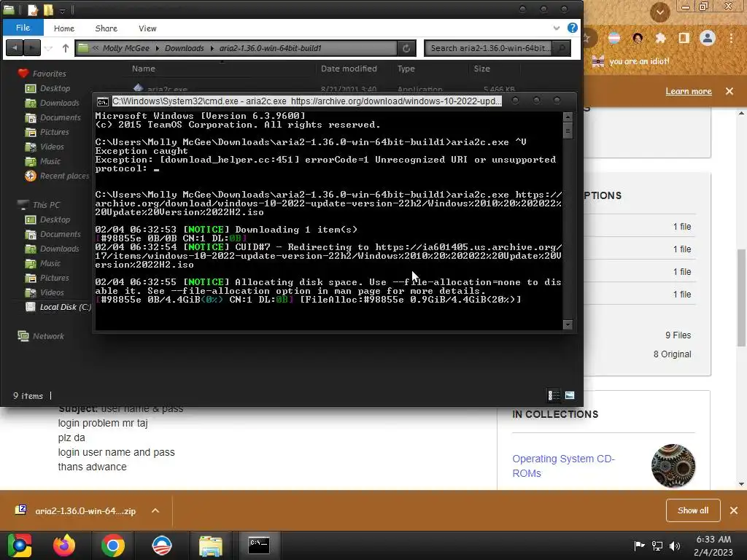
Task: Click the cmd window title bar icon
Action: coord(102,101)
